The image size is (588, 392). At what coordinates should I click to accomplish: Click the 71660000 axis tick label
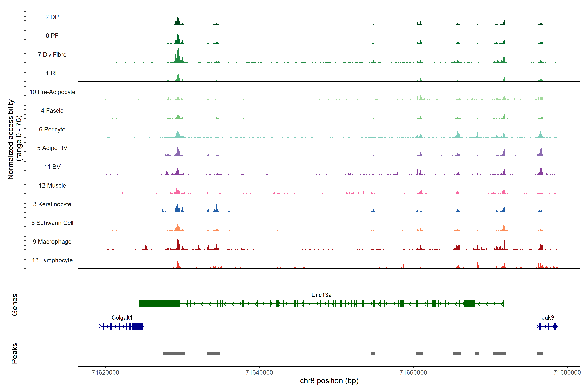pos(413,373)
